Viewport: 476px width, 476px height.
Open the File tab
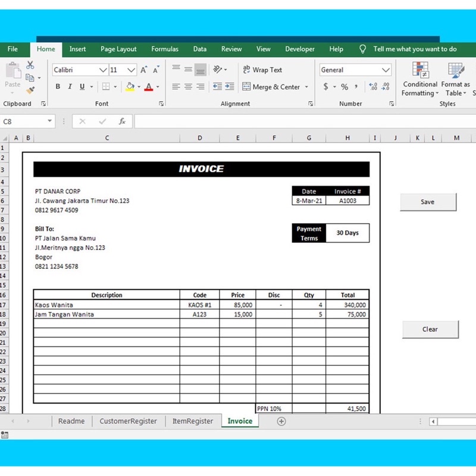point(12,49)
